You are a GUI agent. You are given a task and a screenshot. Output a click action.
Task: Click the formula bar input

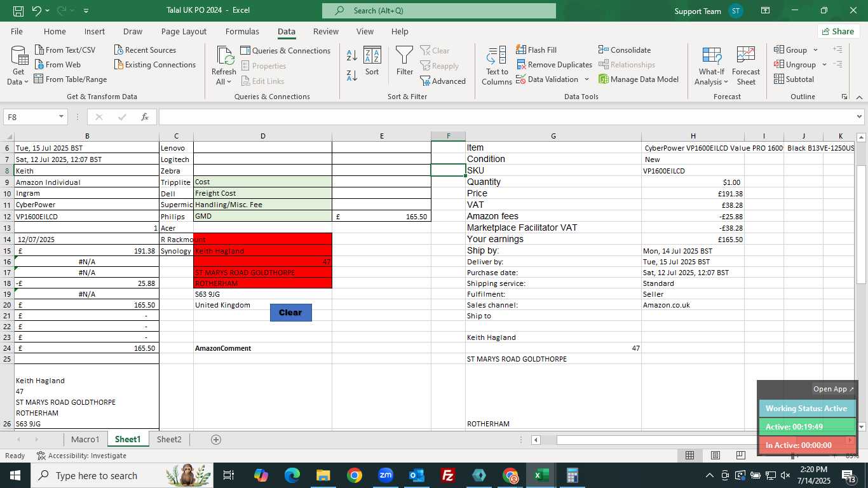point(506,117)
